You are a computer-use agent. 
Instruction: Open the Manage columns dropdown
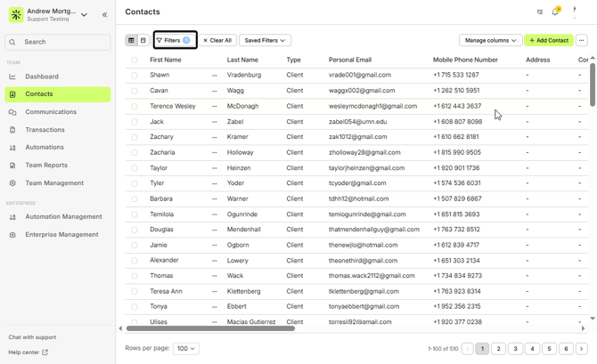490,40
